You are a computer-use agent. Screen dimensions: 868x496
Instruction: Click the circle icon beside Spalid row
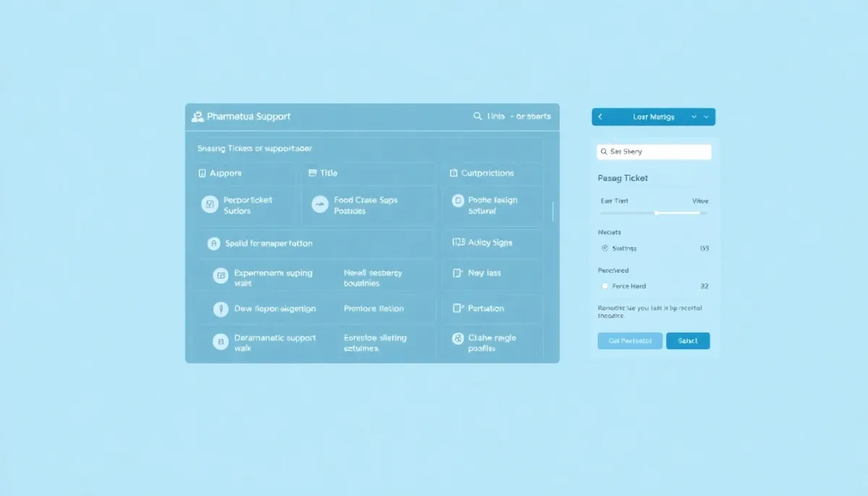click(x=213, y=244)
